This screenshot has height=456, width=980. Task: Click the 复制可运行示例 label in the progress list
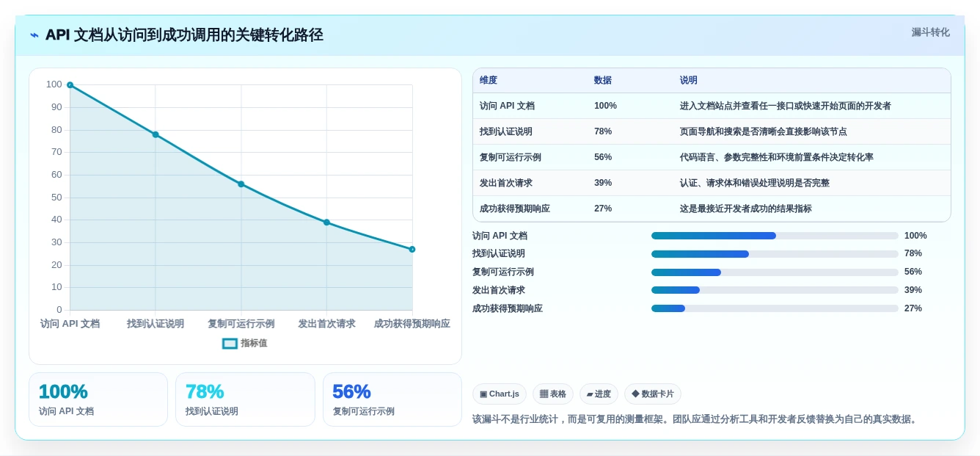coord(503,272)
